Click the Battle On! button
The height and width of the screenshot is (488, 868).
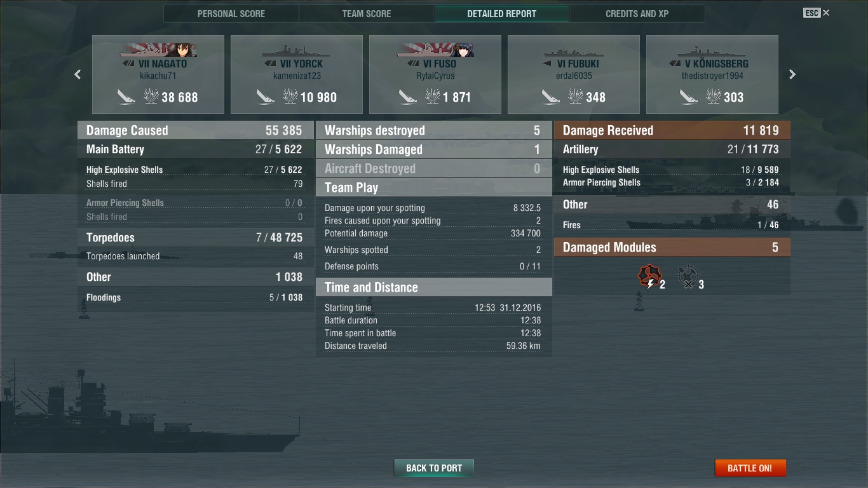point(750,468)
